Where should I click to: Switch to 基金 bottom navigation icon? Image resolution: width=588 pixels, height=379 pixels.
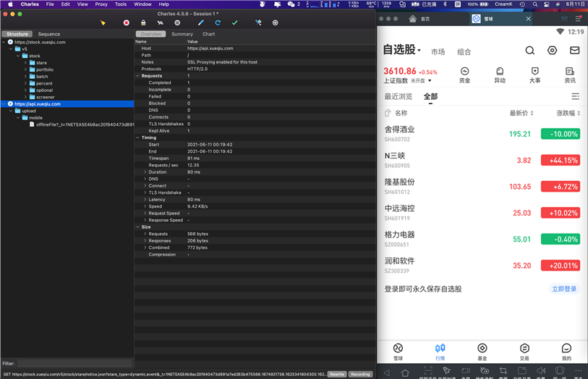tap(482, 352)
